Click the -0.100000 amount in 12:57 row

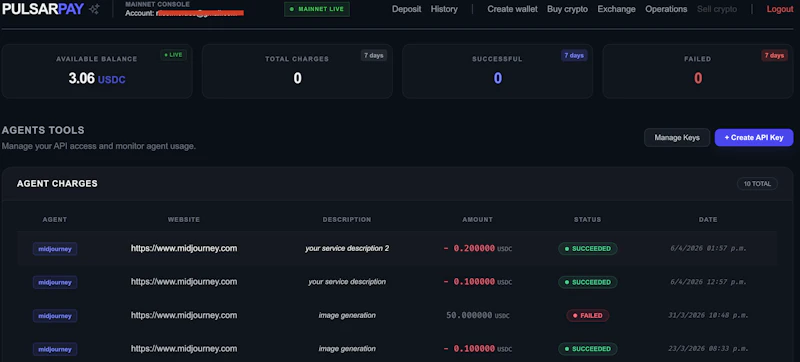(x=478, y=282)
